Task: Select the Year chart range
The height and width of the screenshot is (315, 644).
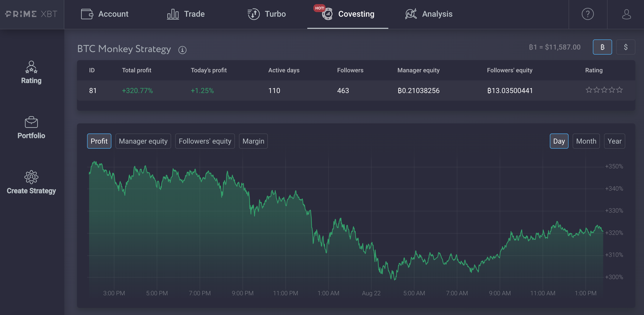Action: tap(614, 141)
